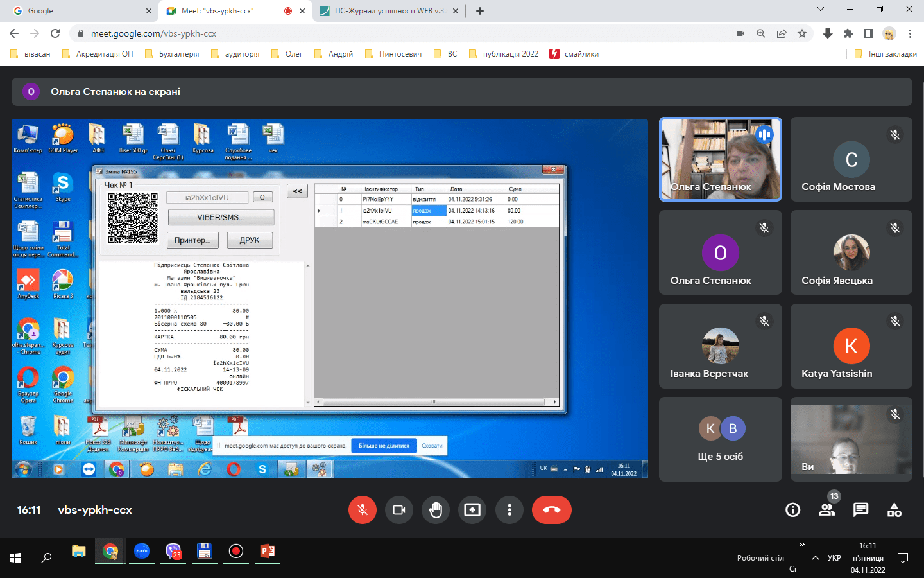Viewport: 924px width, 578px height.
Task: Switch to the Google tab
Action: point(77,11)
